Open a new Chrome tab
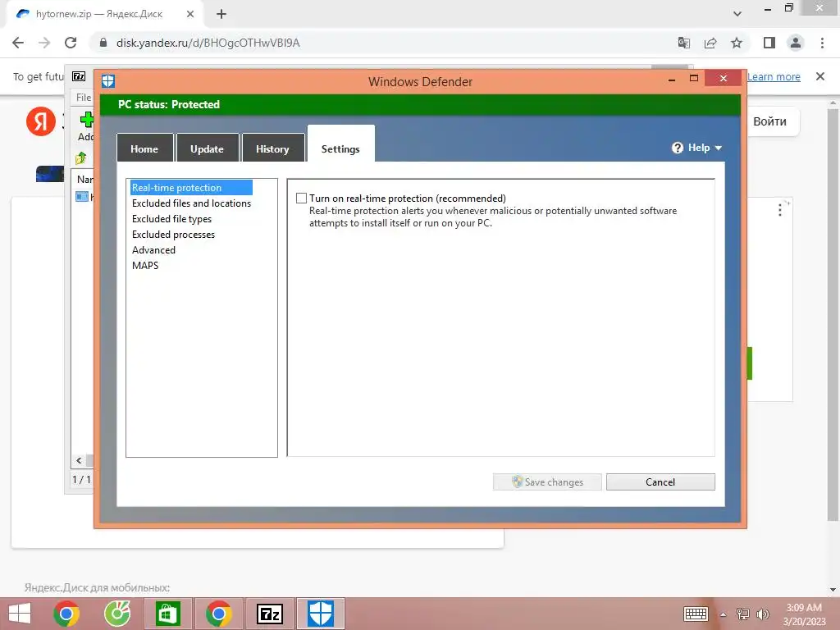 (221, 14)
